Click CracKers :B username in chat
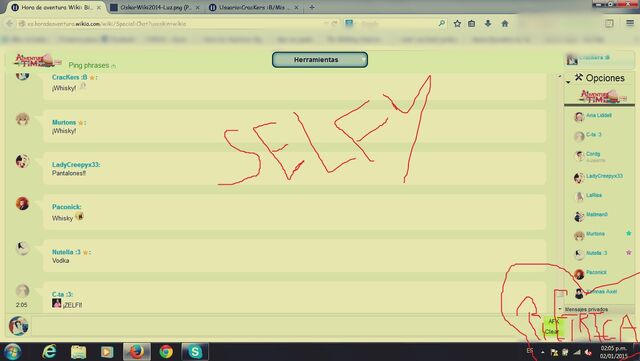The height and width of the screenshot is (361, 640). [69, 77]
